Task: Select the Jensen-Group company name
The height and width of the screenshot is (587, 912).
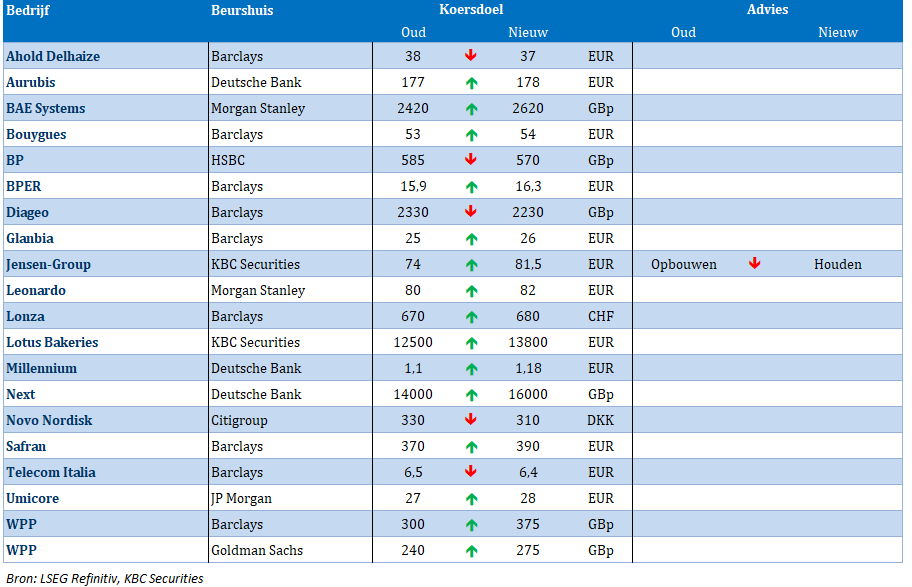Action: pyautogui.click(x=48, y=265)
